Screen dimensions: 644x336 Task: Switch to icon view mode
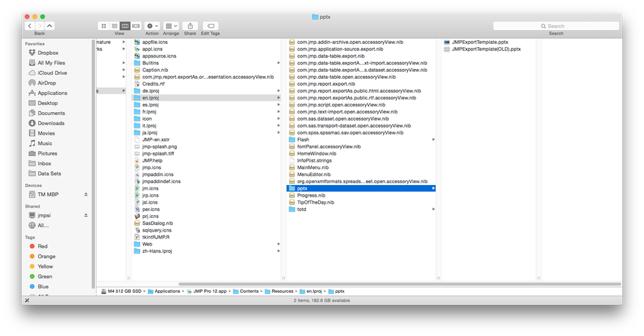coord(103,26)
